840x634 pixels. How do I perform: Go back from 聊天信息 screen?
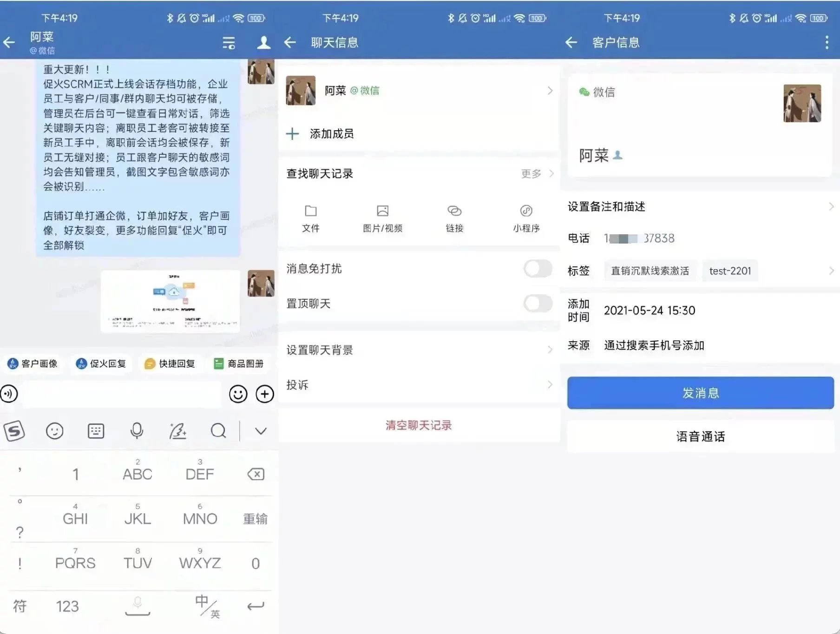(290, 43)
